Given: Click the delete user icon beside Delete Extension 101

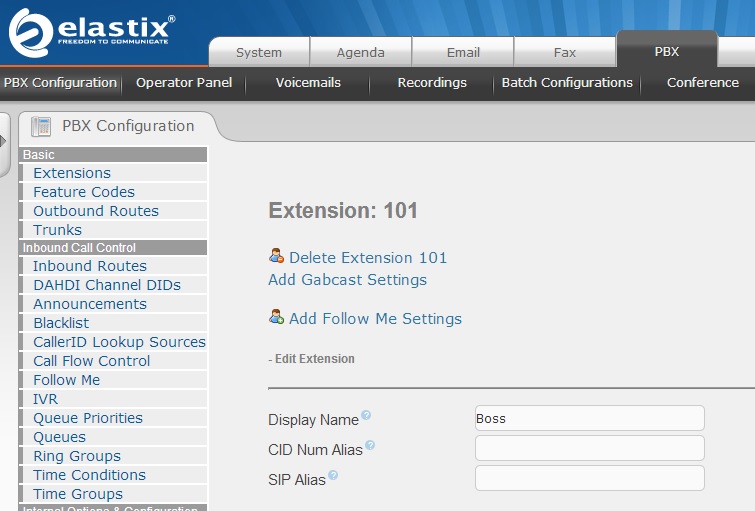Looking at the screenshot, I should tap(276, 257).
